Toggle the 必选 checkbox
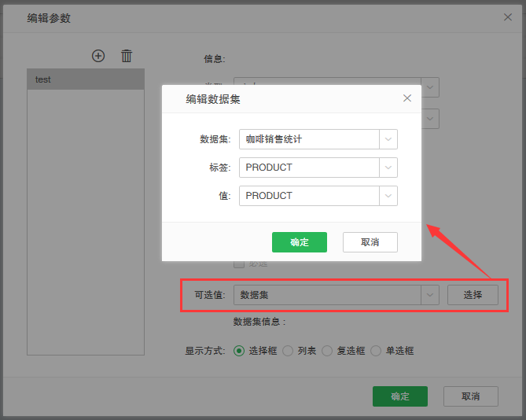This screenshot has width=526, height=420. coord(239,263)
